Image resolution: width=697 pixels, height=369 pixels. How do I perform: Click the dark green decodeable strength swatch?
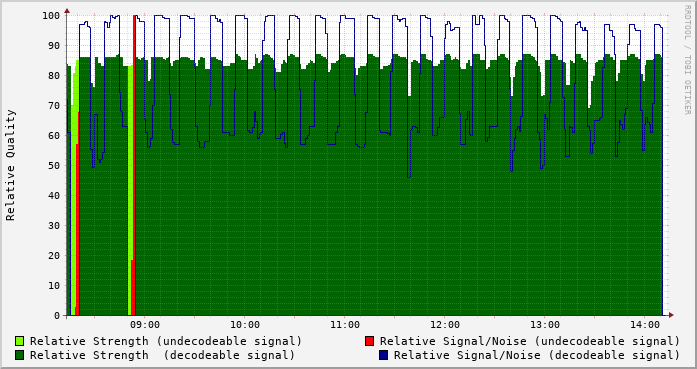[20, 355]
